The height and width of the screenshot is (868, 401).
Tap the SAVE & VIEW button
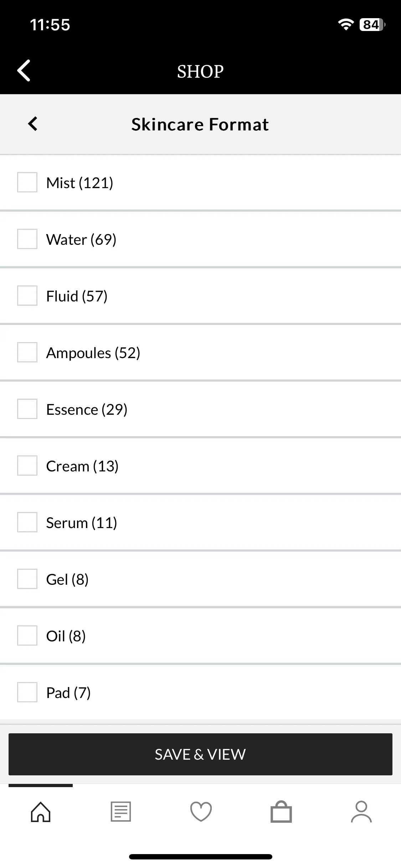point(200,754)
